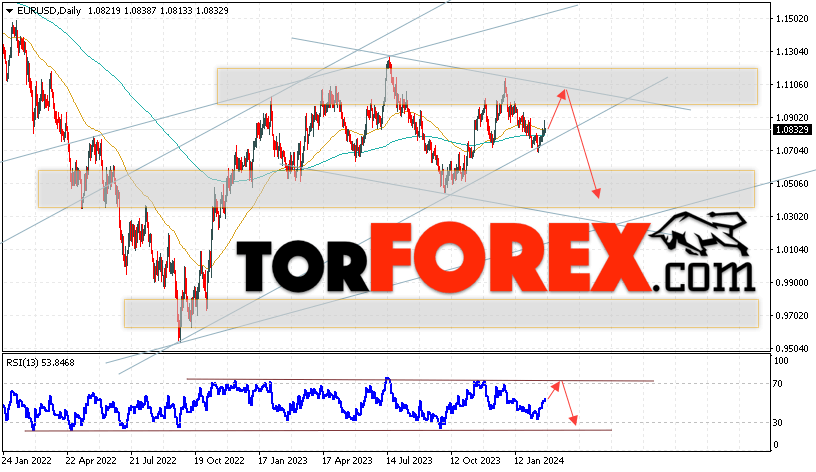Select the 0.95040 price axis label
Screen dimensions: 816x472
point(792,348)
